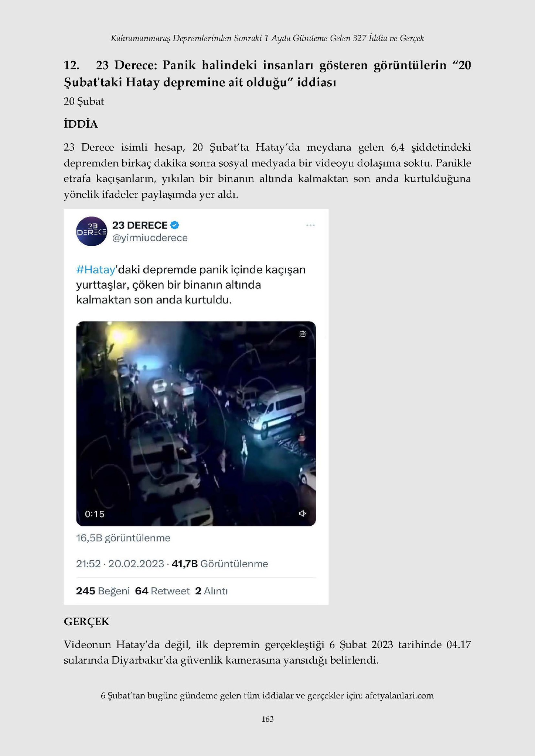The height and width of the screenshot is (756, 535).
Task: Click the 23 Derece profile avatar
Action: (91, 231)
